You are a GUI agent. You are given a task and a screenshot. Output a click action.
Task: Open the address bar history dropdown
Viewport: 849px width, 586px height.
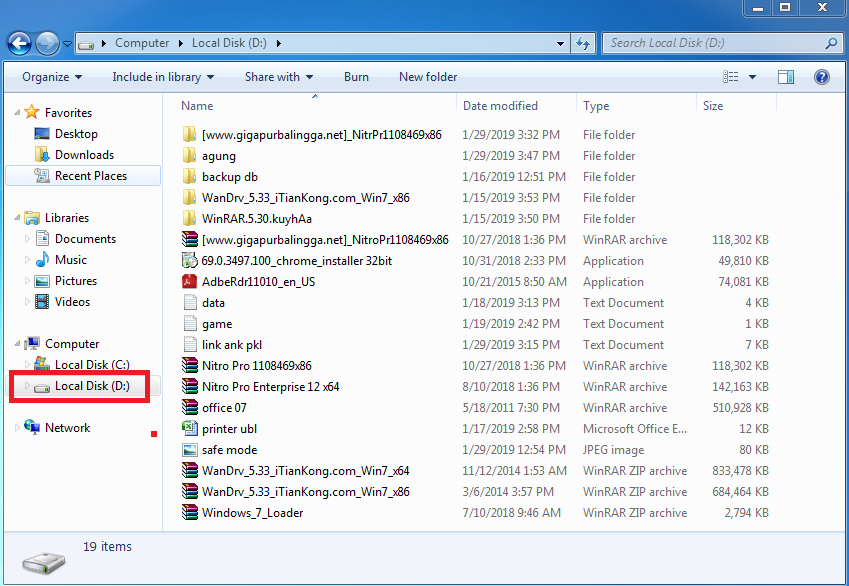pyautogui.click(x=560, y=44)
